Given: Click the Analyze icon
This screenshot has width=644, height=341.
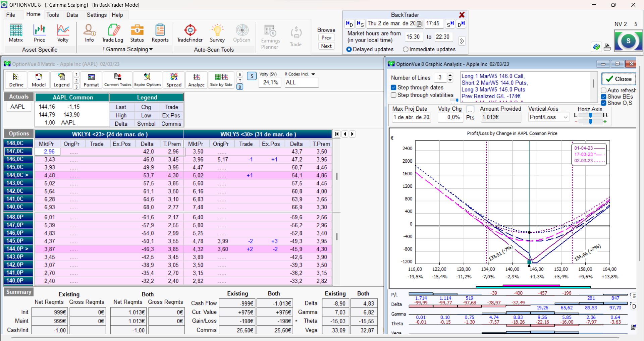Looking at the screenshot, I should coord(197,80).
